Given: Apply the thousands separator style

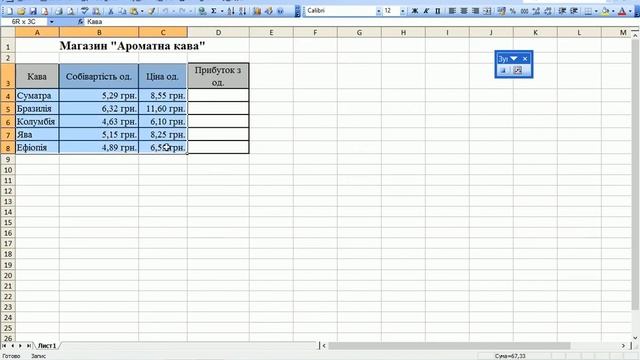Looking at the screenshot, I should tap(524, 11).
